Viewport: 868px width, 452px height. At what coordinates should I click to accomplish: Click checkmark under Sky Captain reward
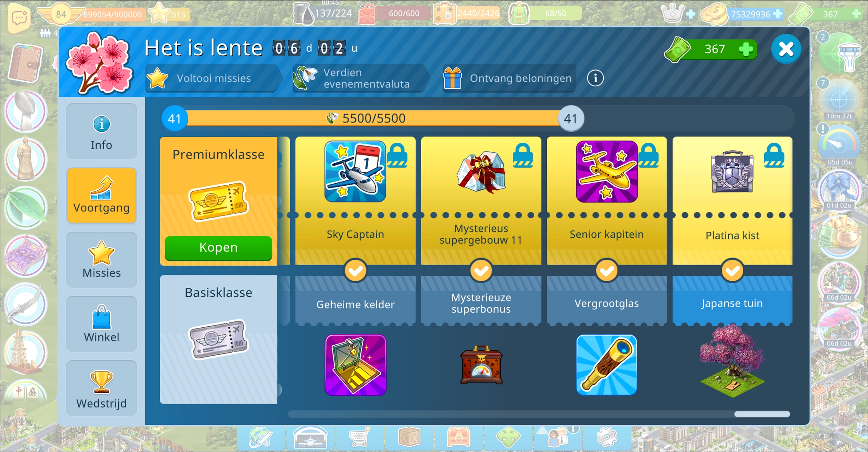[355, 271]
